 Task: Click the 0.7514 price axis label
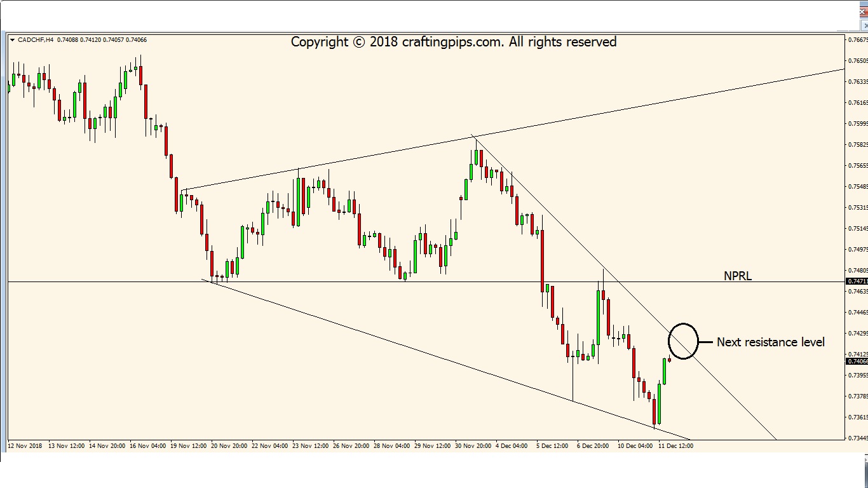858,229
